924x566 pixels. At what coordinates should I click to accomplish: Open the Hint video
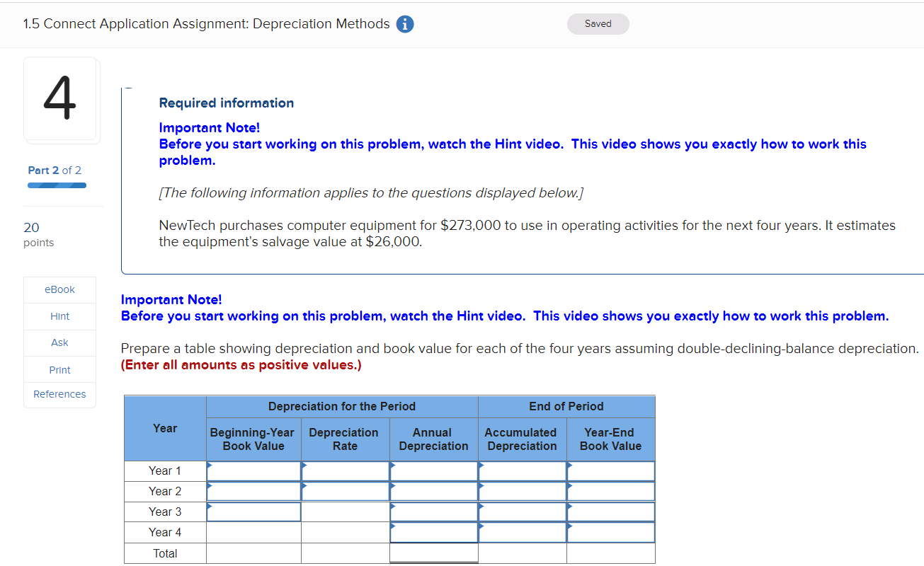[x=59, y=316]
